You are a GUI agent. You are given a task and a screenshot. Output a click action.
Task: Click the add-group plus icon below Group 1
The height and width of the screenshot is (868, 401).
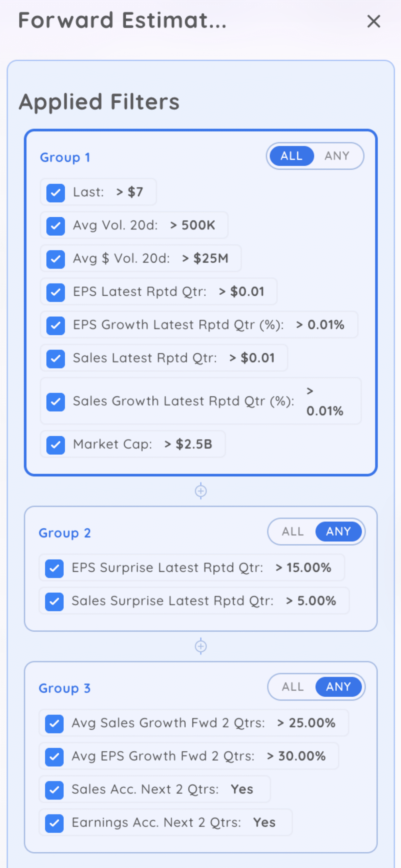point(201,491)
